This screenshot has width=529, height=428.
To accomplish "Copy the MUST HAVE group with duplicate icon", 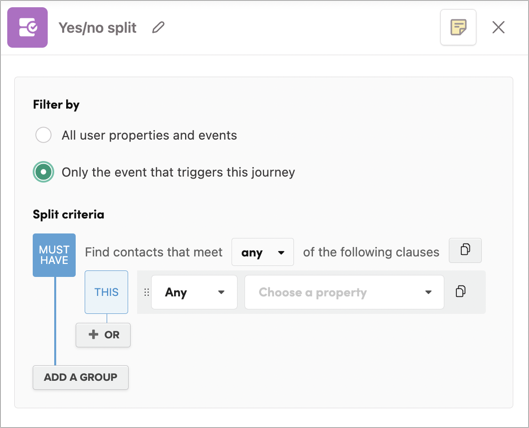I will [x=465, y=250].
